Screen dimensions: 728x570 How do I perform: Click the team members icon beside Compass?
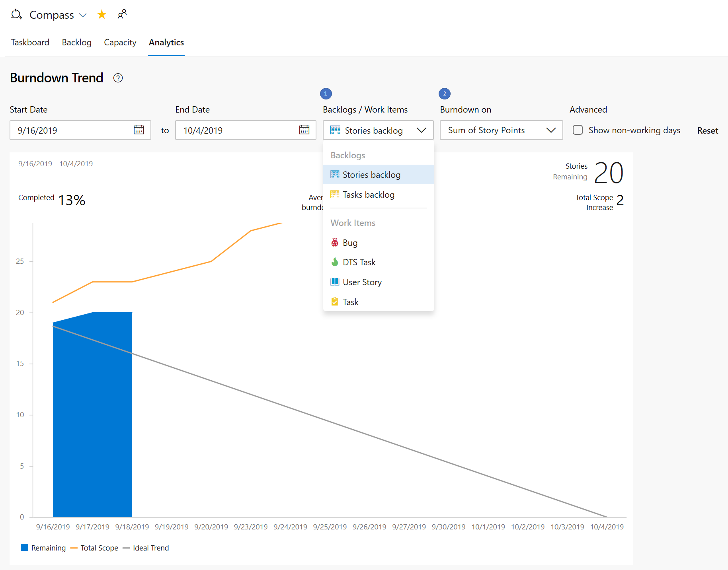[122, 14]
